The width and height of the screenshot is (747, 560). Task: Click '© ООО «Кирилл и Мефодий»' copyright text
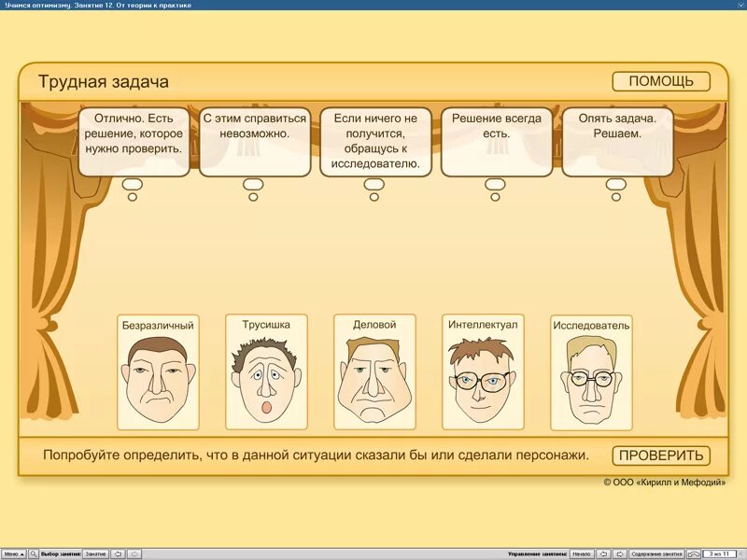pyautogui.click(x=665, y=482)
